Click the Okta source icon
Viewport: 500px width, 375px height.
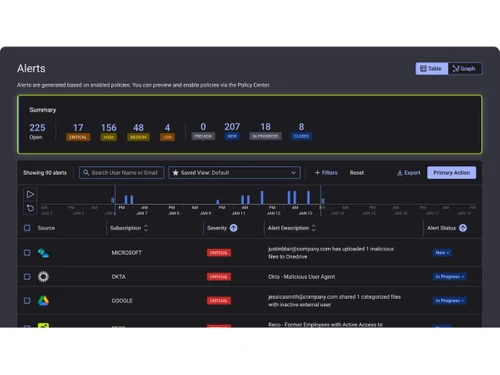pos(43,277)
